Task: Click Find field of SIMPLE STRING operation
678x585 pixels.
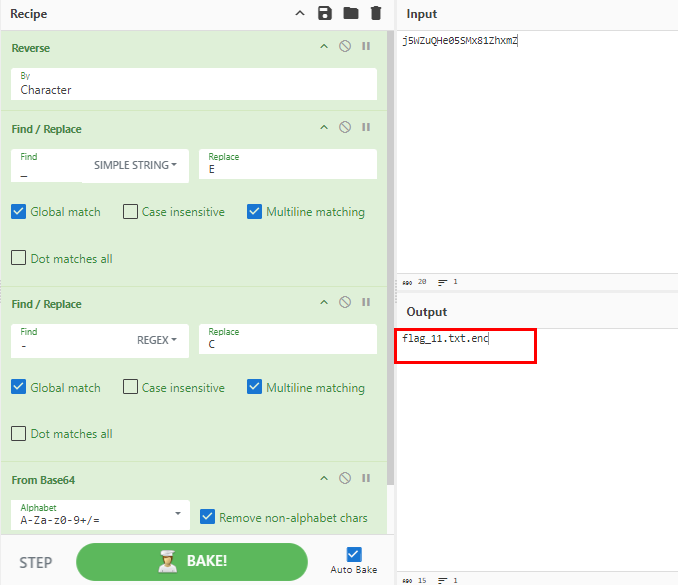Action: (x=47, y=166)
